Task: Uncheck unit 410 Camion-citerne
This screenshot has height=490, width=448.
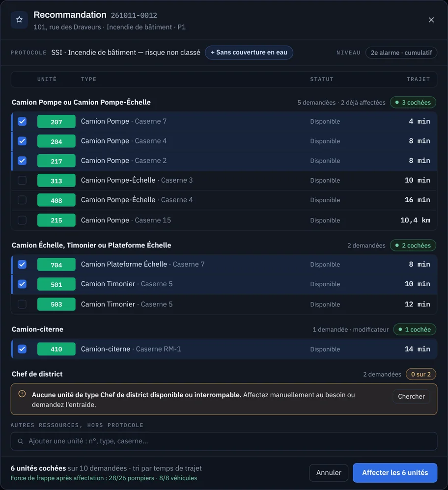Action: point(22,349)
